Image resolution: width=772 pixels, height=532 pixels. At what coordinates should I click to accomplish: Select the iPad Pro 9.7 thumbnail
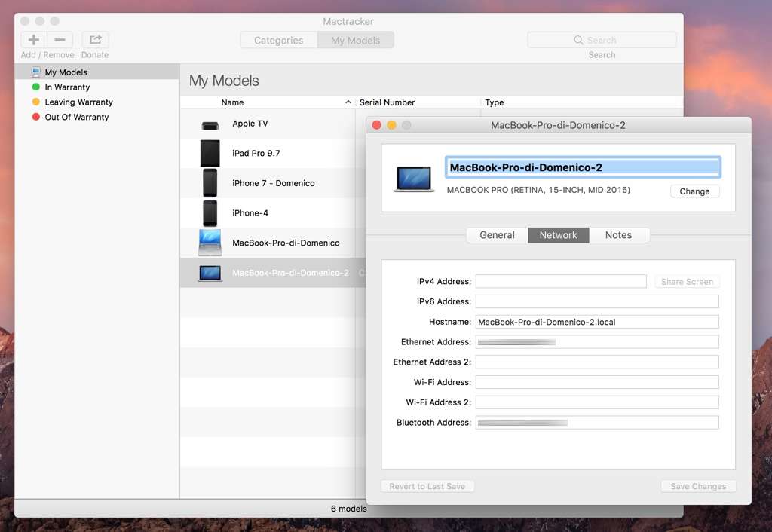pos(210,154)
